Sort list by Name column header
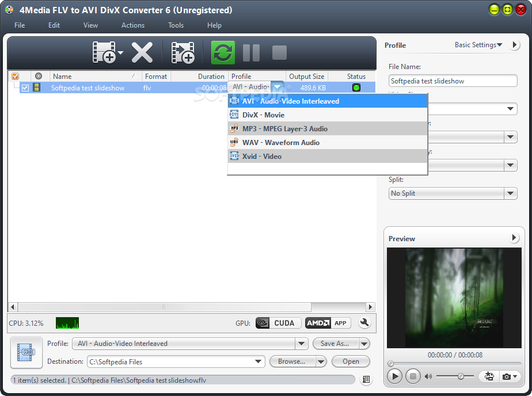This screenshot has width=532, height=396. point(96,77)
